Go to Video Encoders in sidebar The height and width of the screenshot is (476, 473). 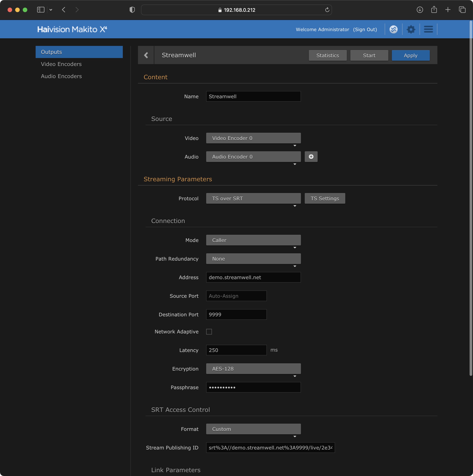pyautogui.click(x=61, y=64)
